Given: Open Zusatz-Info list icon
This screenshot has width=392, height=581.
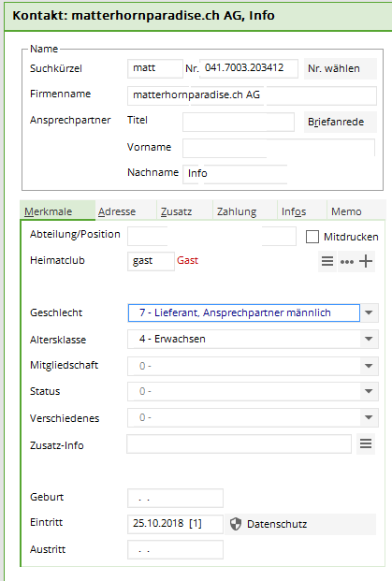Looking at the screenshot, I should click(x=366, y=443).
